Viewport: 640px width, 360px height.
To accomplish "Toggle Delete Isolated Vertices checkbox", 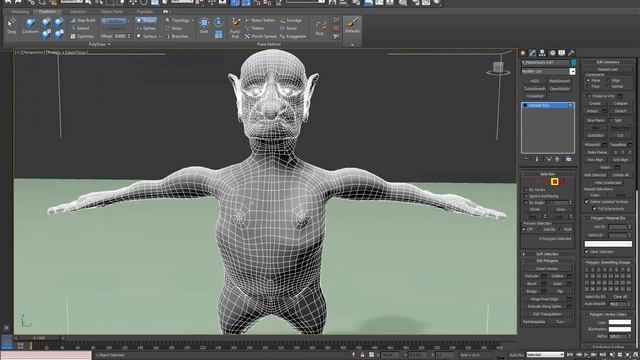I will [x=587, y=202].
